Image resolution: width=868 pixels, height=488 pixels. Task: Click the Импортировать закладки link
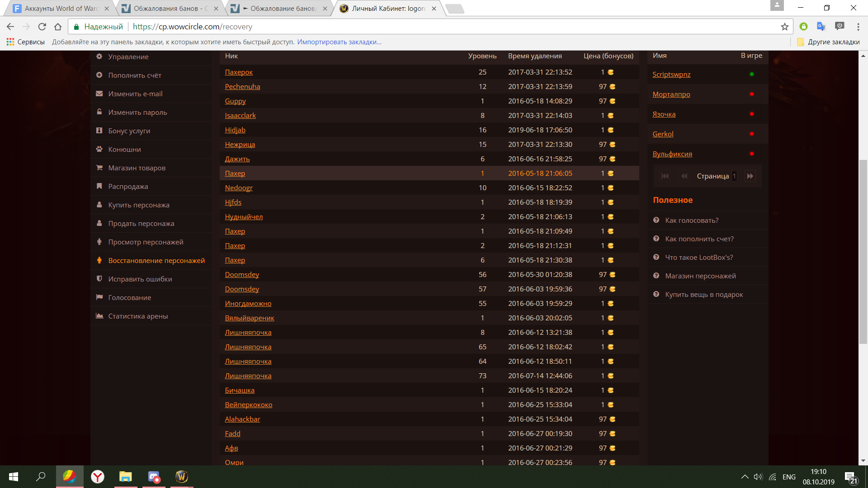339,42
